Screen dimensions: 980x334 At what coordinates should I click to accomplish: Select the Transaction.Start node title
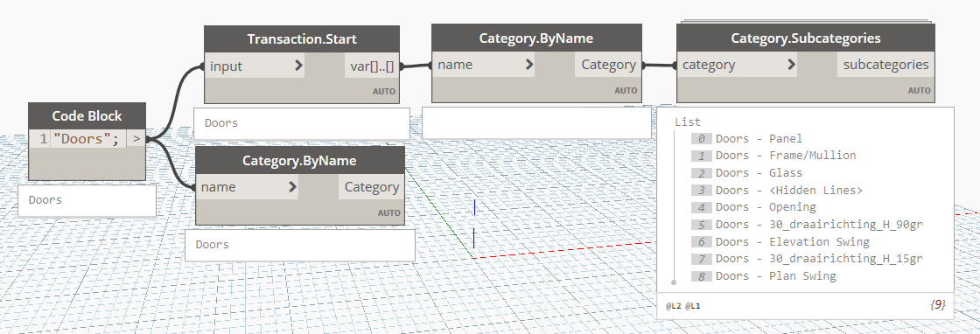(302, 39)
